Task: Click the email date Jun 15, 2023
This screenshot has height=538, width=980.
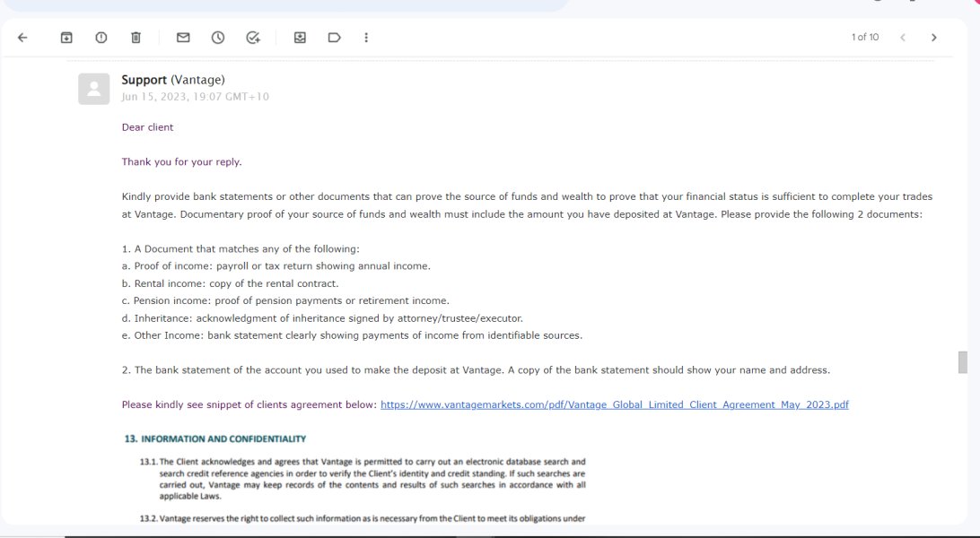Action: [195, 97]
